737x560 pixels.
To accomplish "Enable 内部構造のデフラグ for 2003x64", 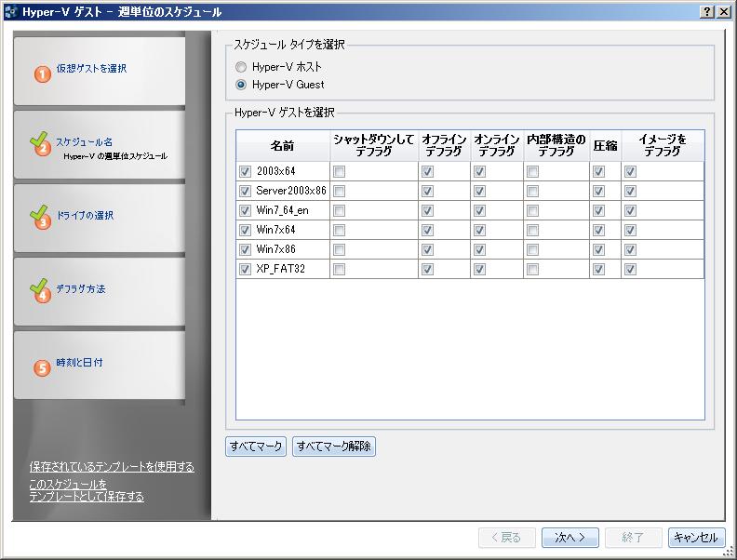I will click(532, 171).
